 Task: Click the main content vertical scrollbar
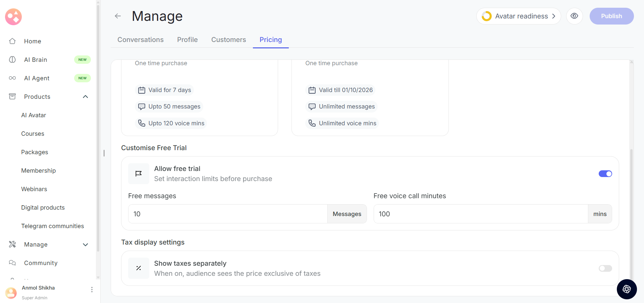click(x=631, y=215)
